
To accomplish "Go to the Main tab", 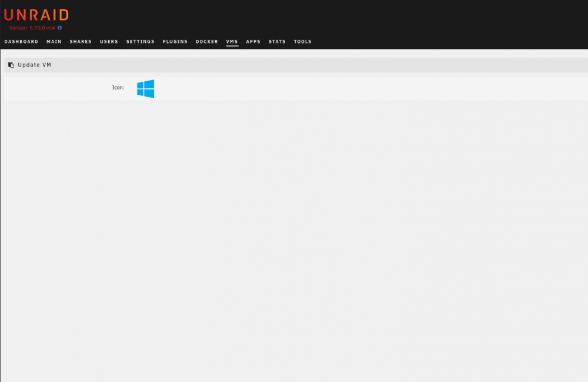I will pyautogui.click(x=54, y=42).
